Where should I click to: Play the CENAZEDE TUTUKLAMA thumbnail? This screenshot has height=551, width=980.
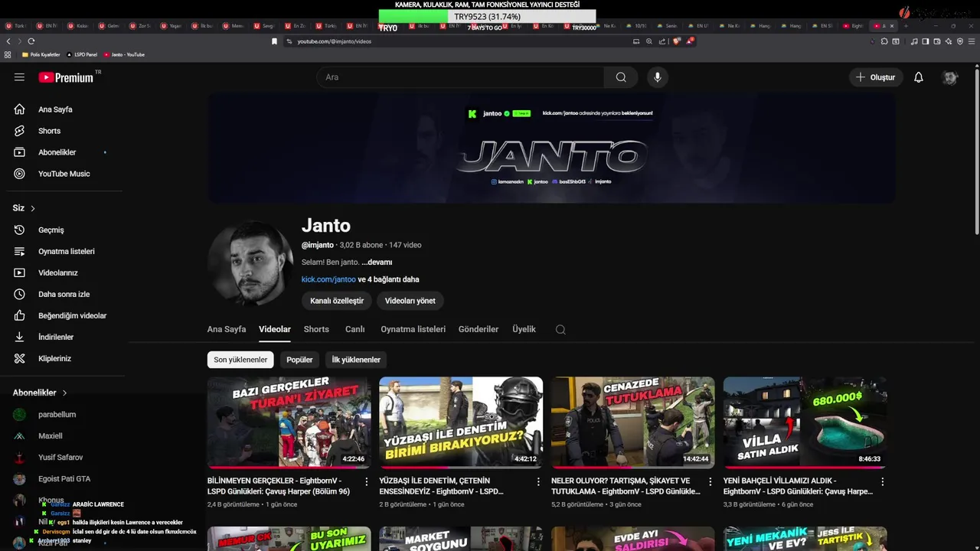pyautogui.click(x=633, y=422)
